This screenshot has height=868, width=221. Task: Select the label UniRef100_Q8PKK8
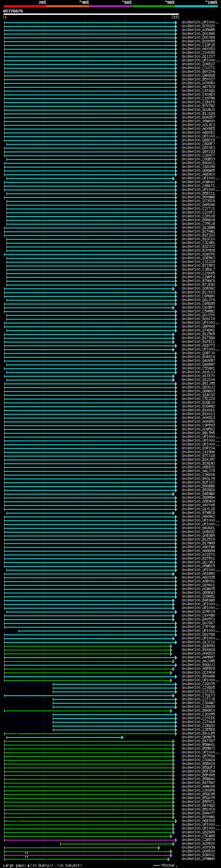point(198,326)
